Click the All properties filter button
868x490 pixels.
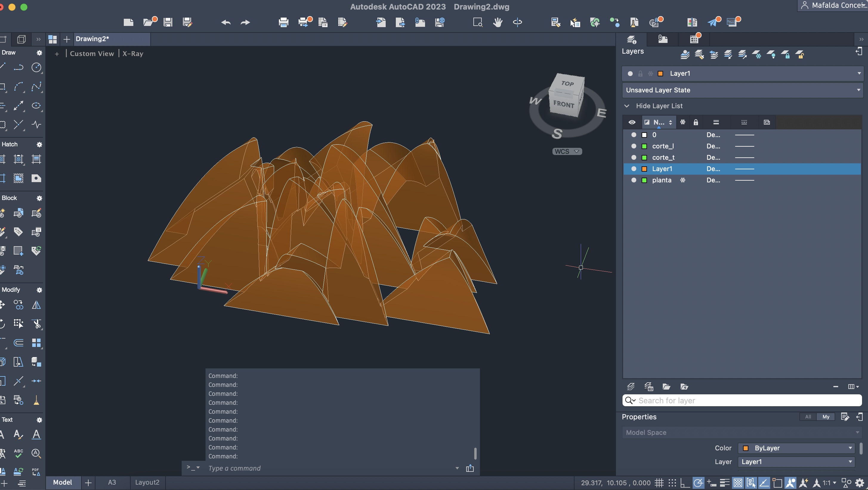[808, 417]
